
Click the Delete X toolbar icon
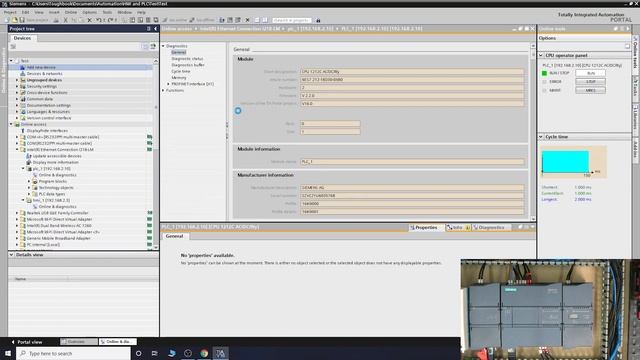coord(89,20)
